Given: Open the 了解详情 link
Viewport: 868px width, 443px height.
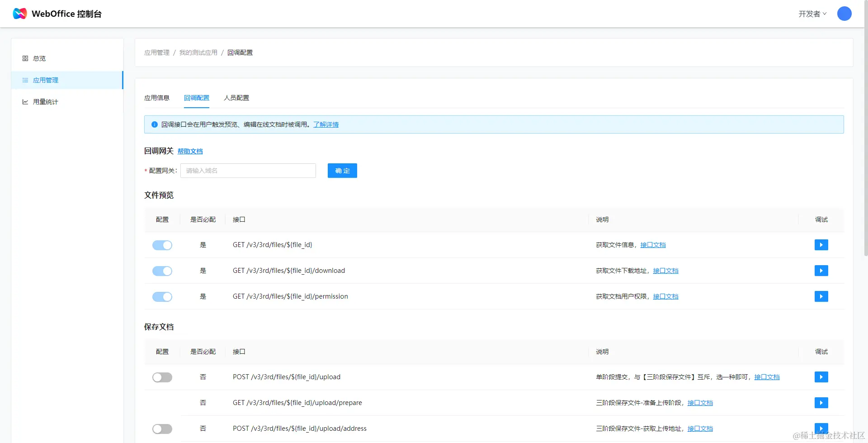Looking at the screenshot, I should tap(326, 124).
